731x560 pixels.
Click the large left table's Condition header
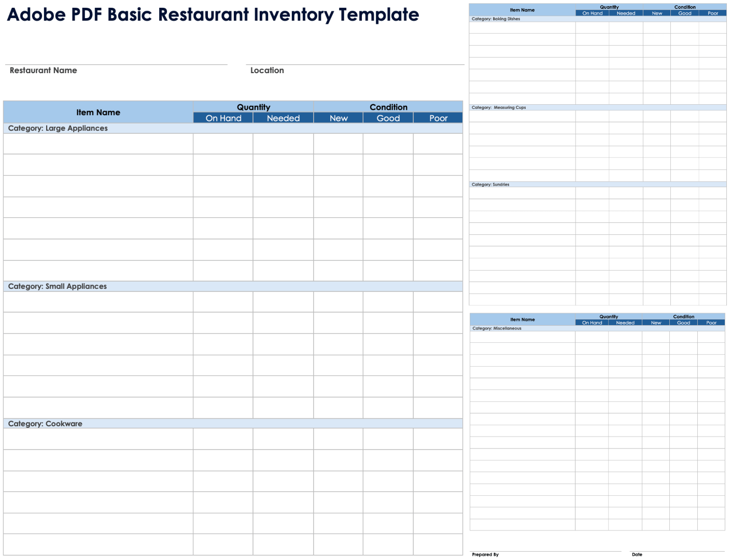tap(388, 107)
